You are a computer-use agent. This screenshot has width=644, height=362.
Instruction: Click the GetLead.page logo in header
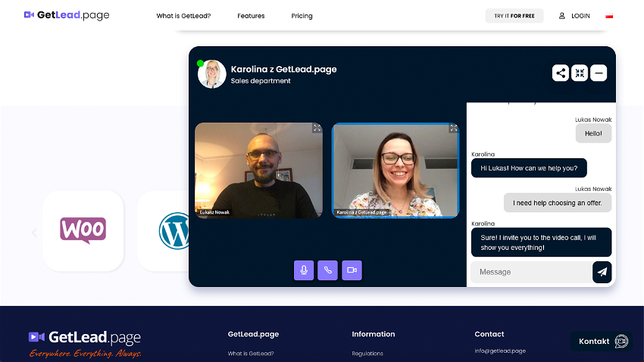67,15
